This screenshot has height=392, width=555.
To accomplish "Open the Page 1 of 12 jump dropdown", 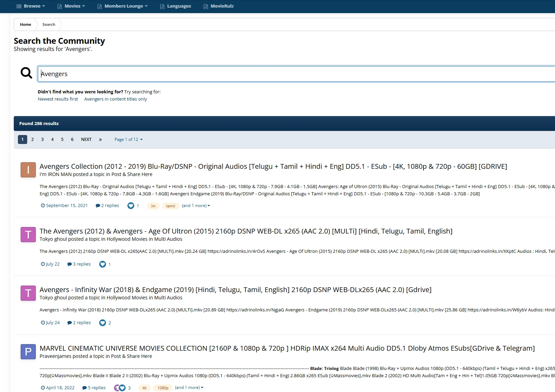I will (x=128, y=140).
